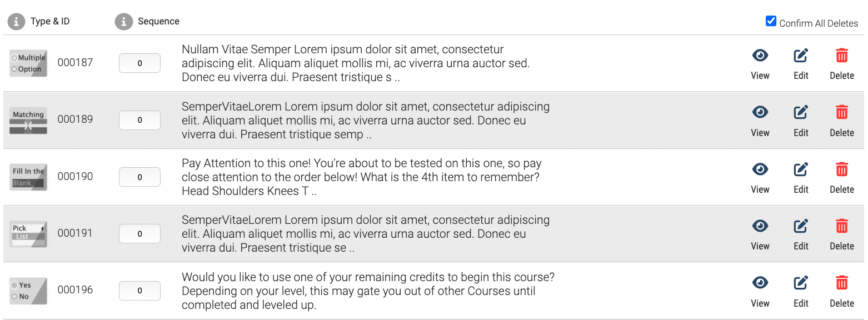Viewport: 868px width, 320px height.
Task: Edit the Fill In the Blank question 000190
Action: coord(801,169)
